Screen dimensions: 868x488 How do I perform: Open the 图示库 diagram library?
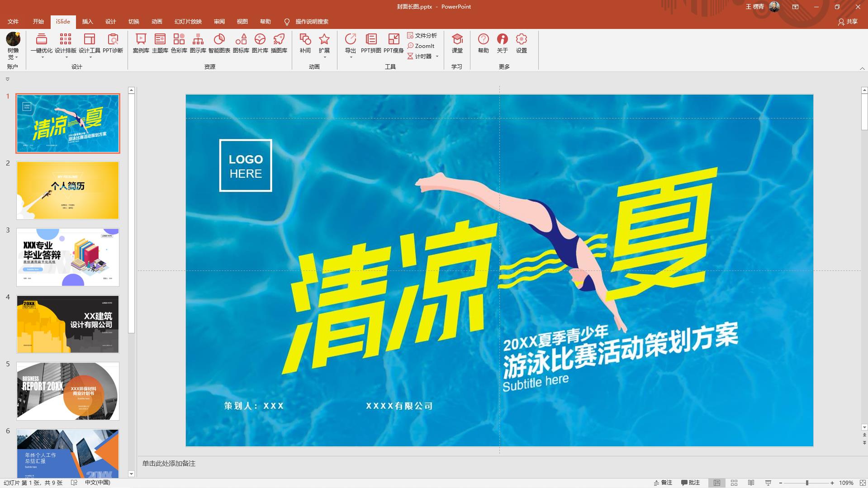tap(198, 43)
